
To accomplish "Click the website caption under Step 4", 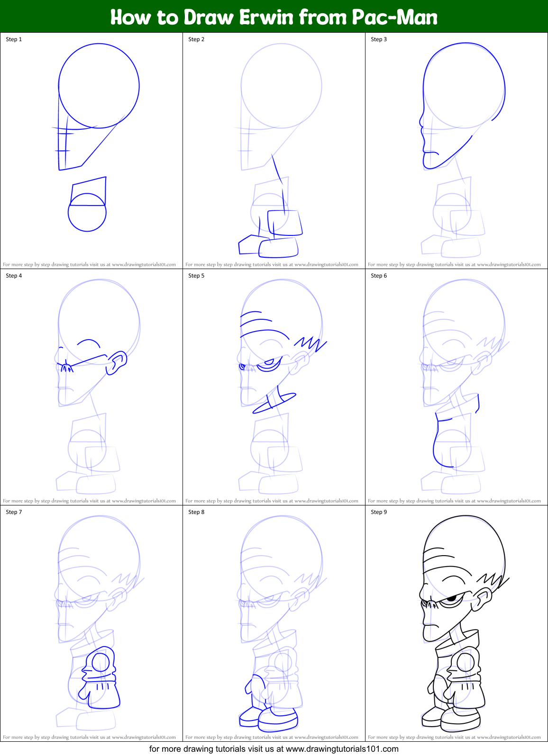I will [x=89, y=501].
